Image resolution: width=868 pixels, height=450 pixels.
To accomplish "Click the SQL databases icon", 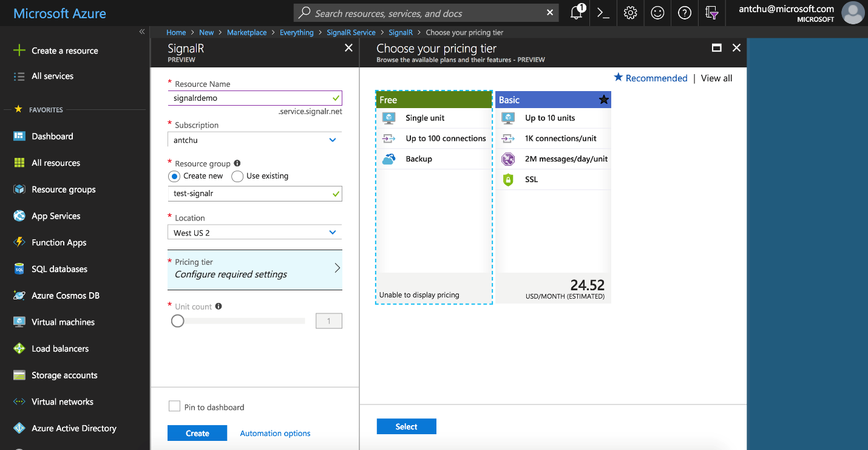I will point(19,269).
